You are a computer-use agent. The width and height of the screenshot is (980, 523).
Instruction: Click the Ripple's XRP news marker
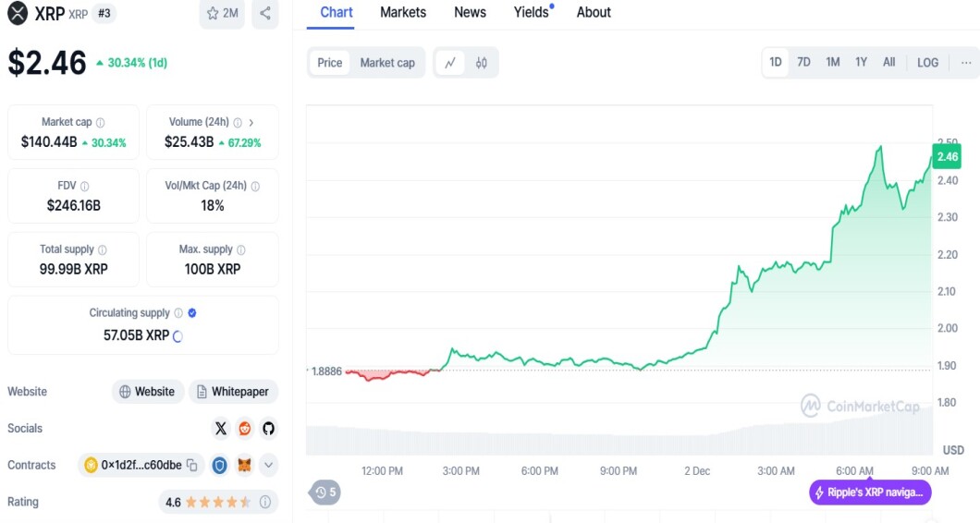click(870, 493)
